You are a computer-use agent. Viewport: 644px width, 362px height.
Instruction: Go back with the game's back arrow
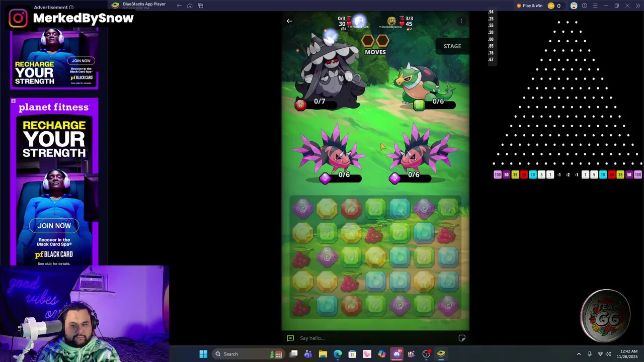[x=289, y=21]
